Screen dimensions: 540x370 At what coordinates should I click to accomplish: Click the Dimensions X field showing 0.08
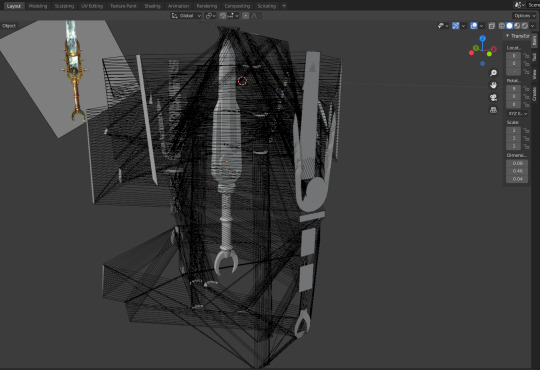(x=517, y=163)
